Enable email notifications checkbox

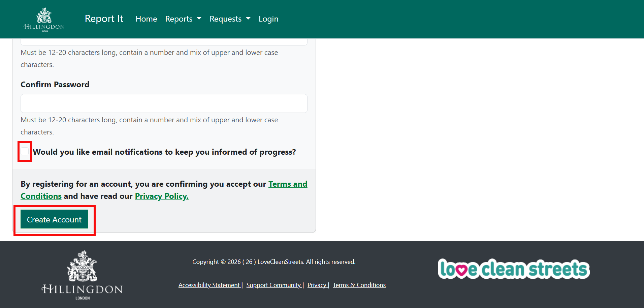click(x=25, y=151)
